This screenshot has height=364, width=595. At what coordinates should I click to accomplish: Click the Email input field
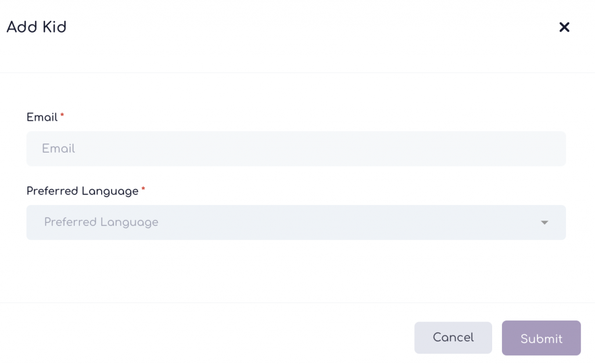(x=296, y=149)
